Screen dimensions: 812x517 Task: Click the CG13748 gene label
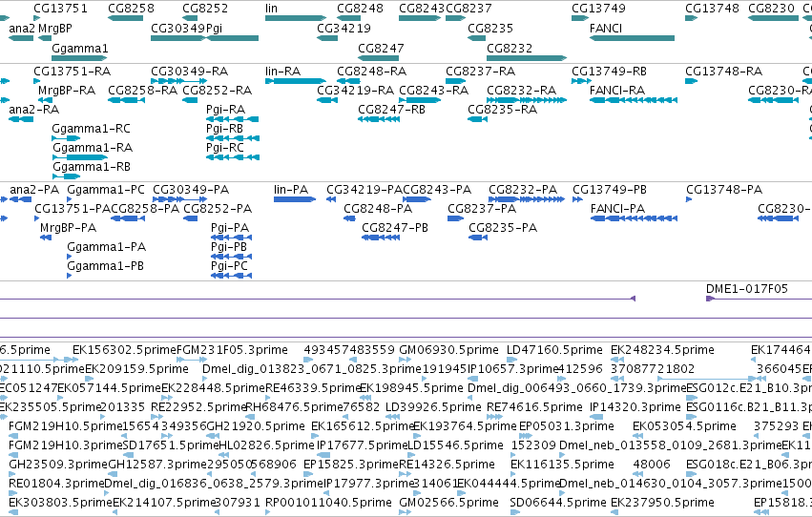tap(712, 9)
